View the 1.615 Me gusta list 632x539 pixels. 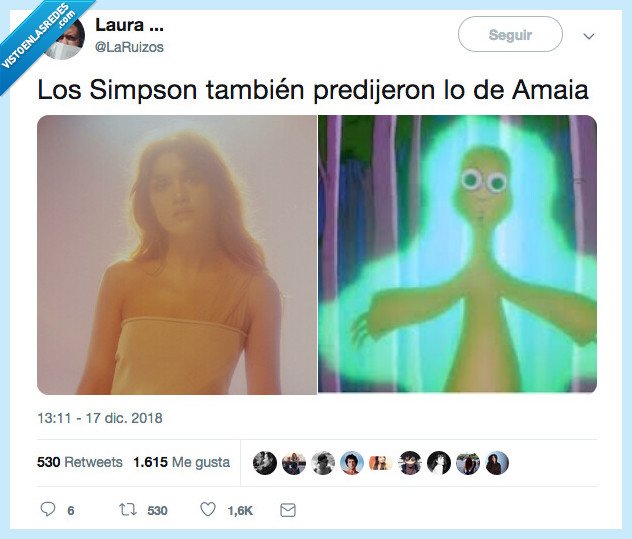(x=181, y=462)
